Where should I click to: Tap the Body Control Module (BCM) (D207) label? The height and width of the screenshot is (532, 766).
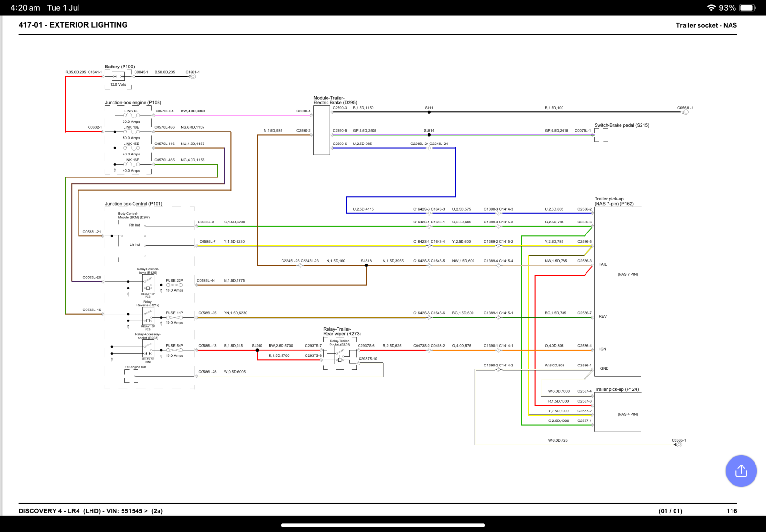[134, 216]
